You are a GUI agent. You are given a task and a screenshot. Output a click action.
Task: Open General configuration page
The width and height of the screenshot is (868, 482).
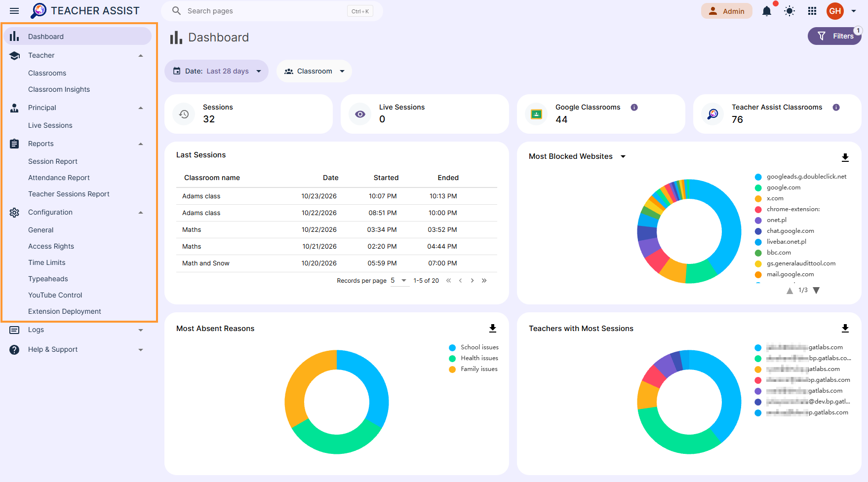[40, 230]
